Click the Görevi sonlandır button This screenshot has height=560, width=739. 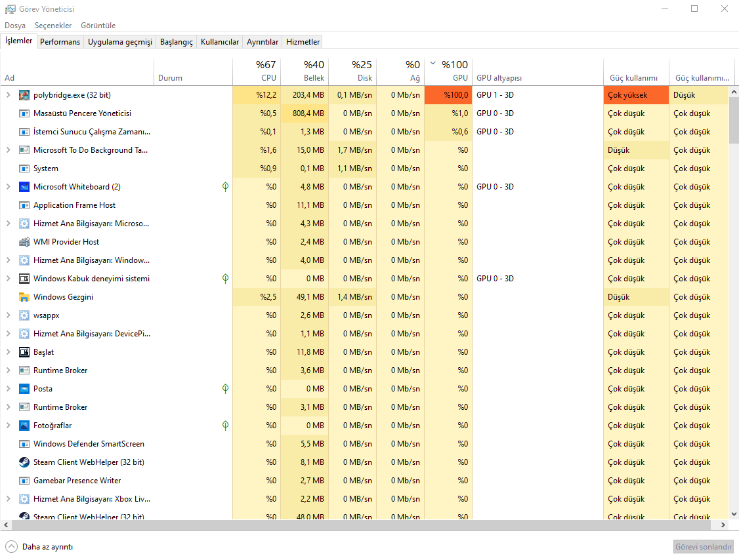pyautogui.click(x=704, y=547)
